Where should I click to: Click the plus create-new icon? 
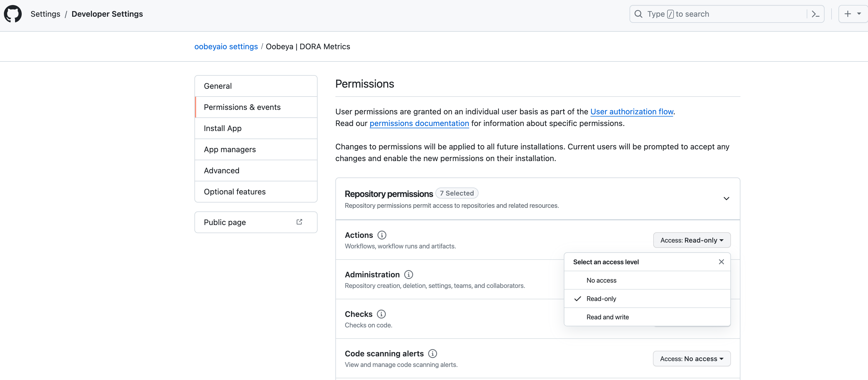tap(848, 14)
